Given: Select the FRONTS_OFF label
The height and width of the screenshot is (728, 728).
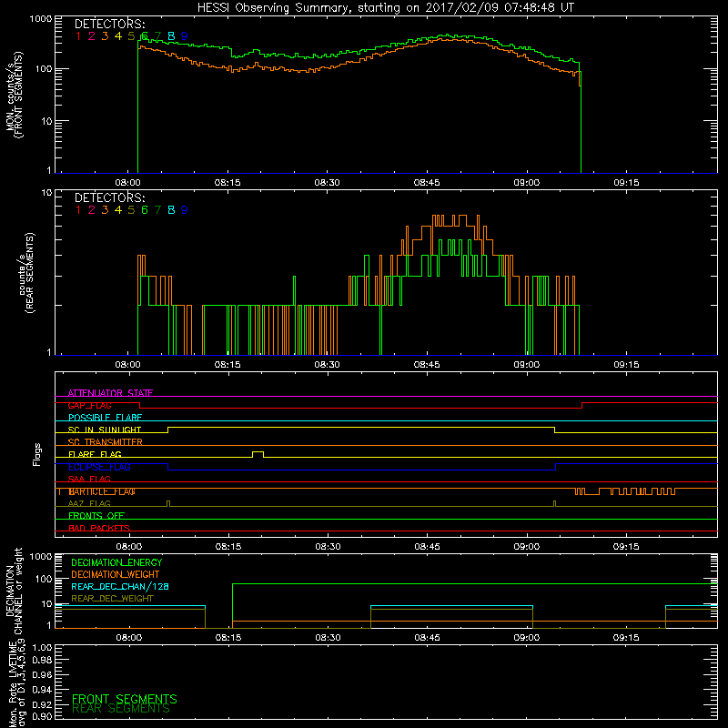Looking at the screenshot, I should tap(96, 516).
